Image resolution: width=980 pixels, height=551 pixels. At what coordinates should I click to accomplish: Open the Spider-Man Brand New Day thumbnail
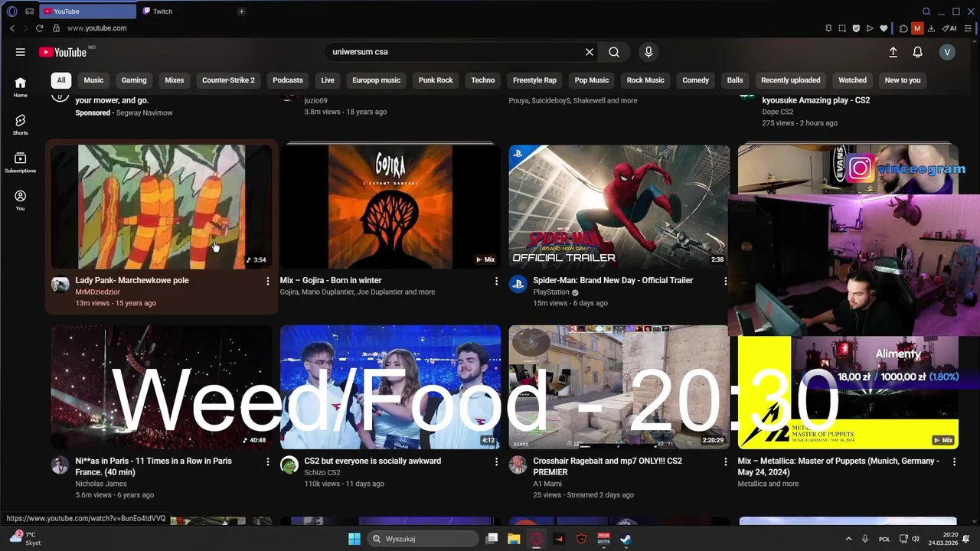pyautogui.click(x=619, y=207)
